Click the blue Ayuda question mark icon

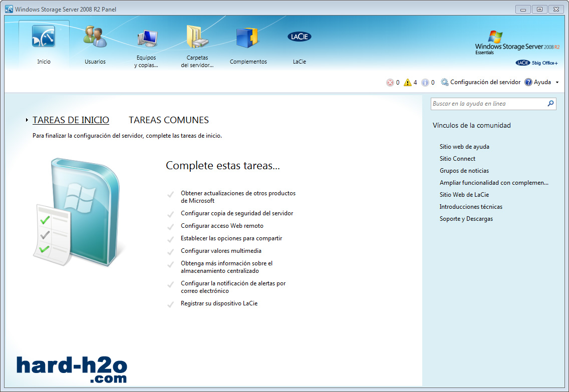click(x=528, y=82)
